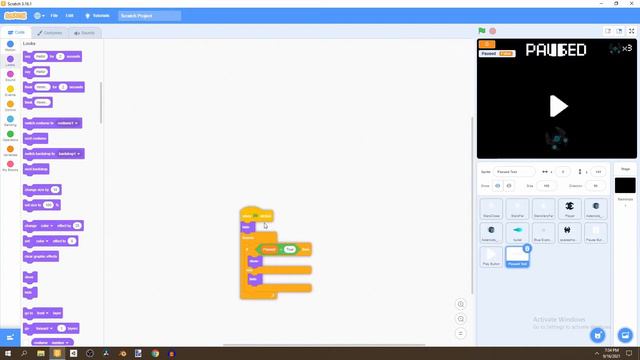Click the sprite Direction field
The height and width of the screenshot is (360, 640).
595,186
